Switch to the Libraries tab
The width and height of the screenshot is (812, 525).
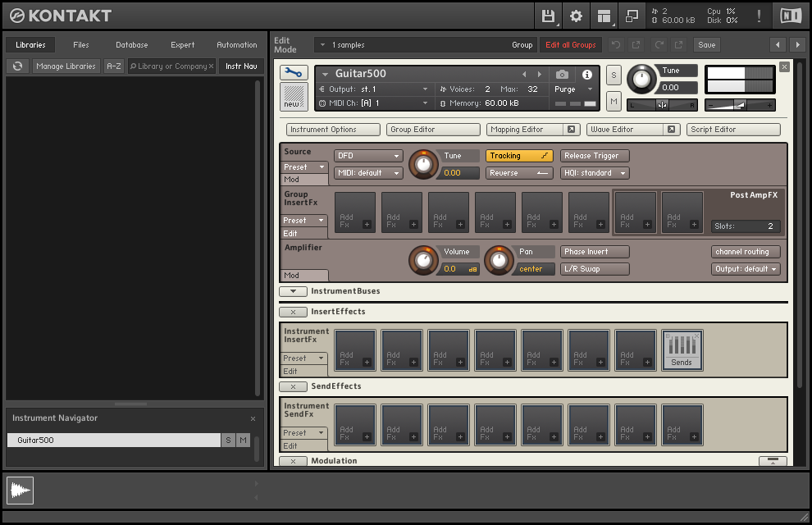pos(30,45)
